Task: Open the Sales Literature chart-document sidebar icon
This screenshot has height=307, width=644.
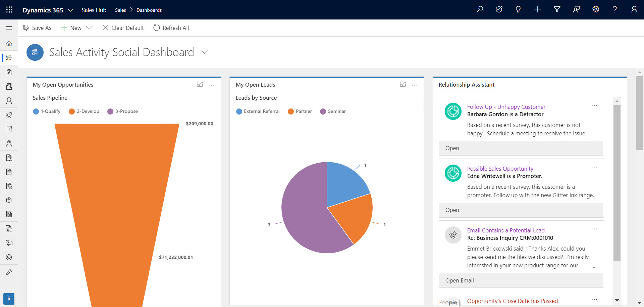Action: pyautogui.click(x=9, y=214)
